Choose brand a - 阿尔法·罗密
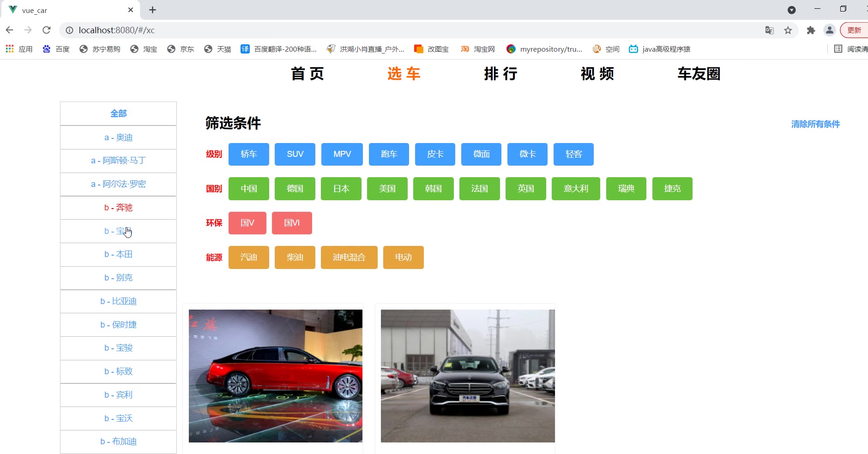 pyautogui.click(x=118, y=184)
